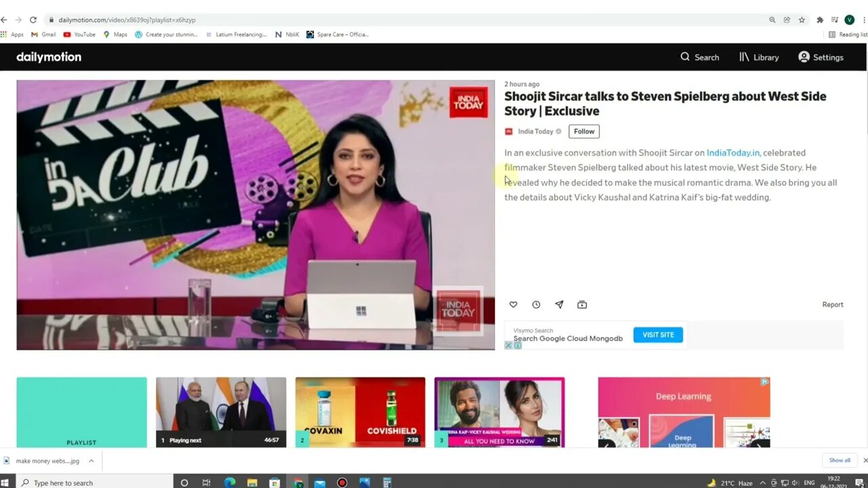Image resolution: width=868 pixels, height=488 pixels.
Task: Click the dailymotion logo
Action: (49, 57)
